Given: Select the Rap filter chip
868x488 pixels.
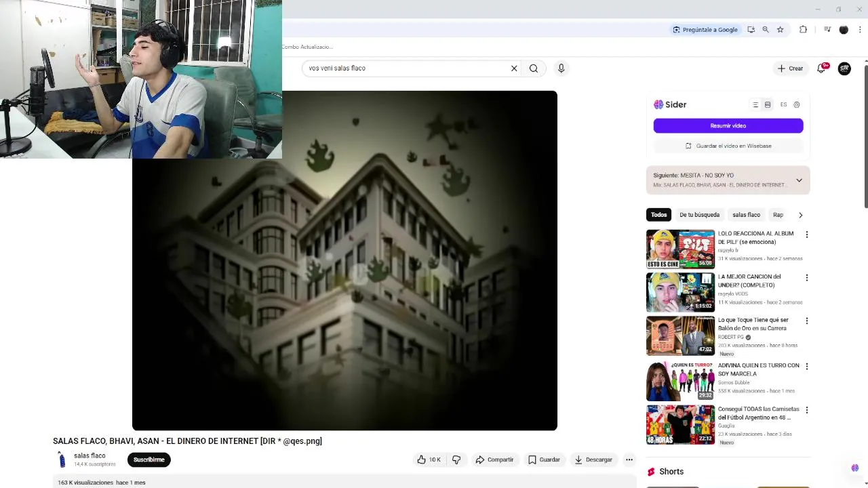Looking at the screenshot, I should pyautogui.click(x=778, y=215).
